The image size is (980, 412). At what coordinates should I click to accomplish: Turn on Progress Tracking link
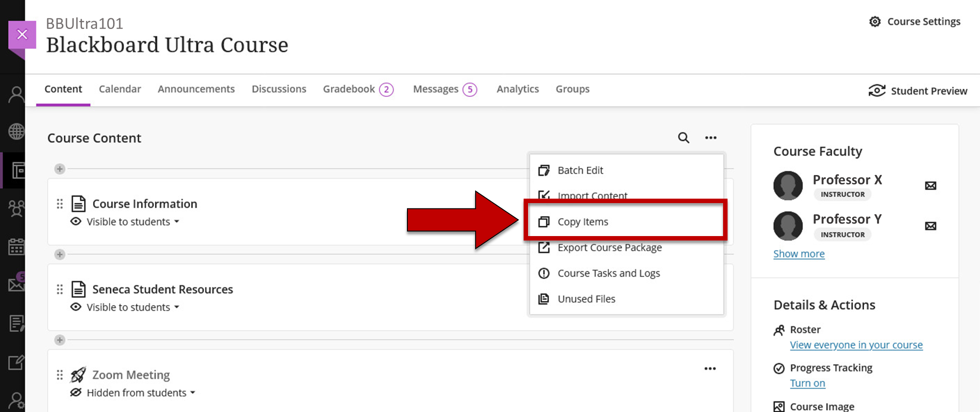pyautogui.click(x=808, y=383)
